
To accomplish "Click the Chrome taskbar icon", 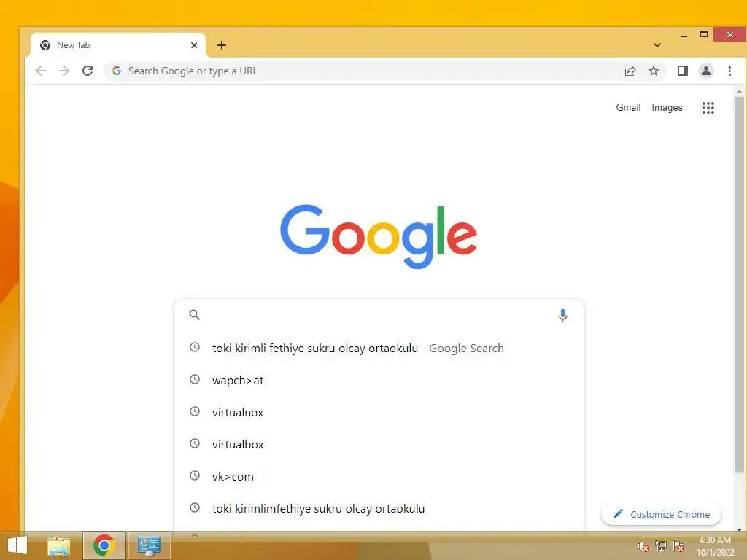I will tap(104, 545).
